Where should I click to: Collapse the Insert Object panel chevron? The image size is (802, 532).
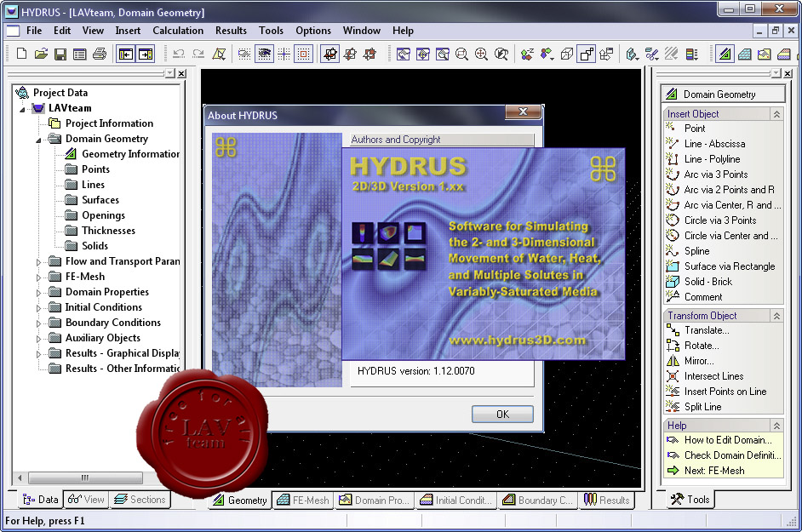click(776, 114)
